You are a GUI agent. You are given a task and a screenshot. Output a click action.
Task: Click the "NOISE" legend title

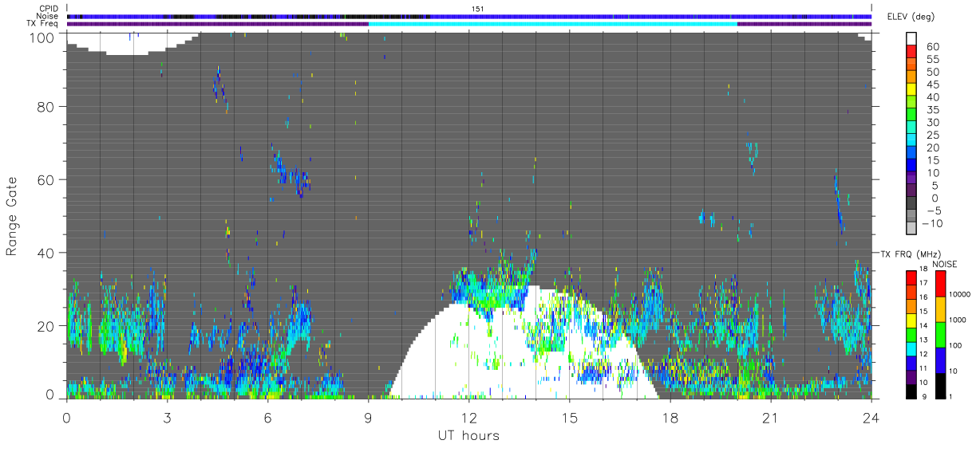tap(944, 264)
